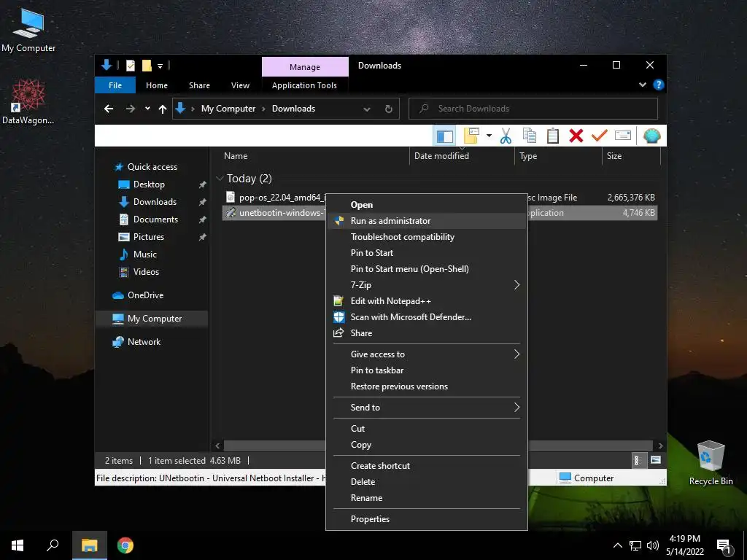747x560 pixels.
Task: Select OneDrive in the navigation pane
Action: click(x=145, y=295)
